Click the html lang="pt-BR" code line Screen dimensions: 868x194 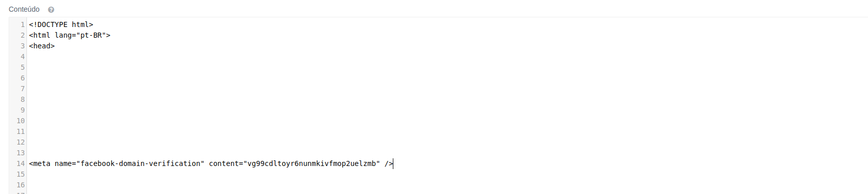click(x=70, y=35)
